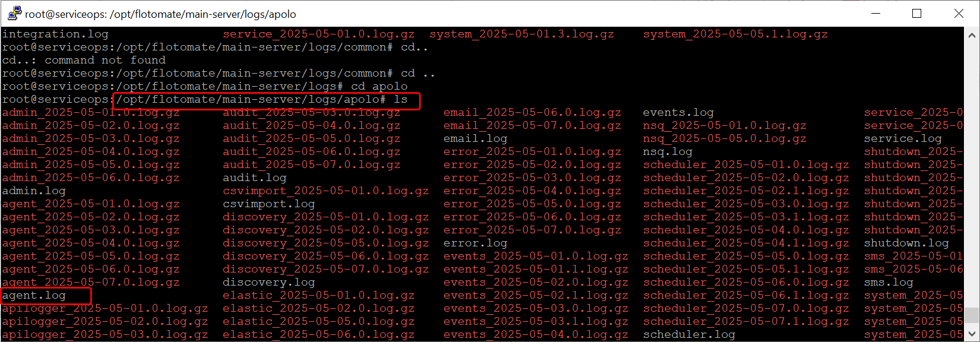Click email_2025-05-06.0.log.gz

(532, 112)
